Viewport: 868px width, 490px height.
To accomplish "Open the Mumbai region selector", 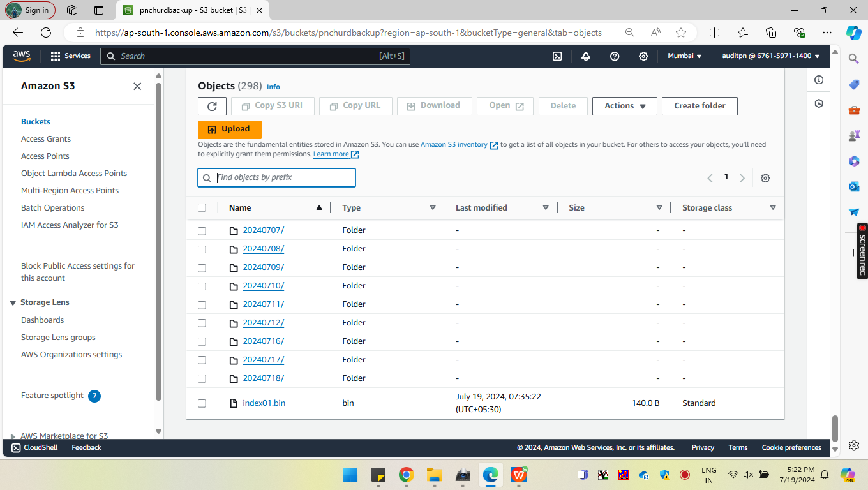I will click(x=684, y=56).
